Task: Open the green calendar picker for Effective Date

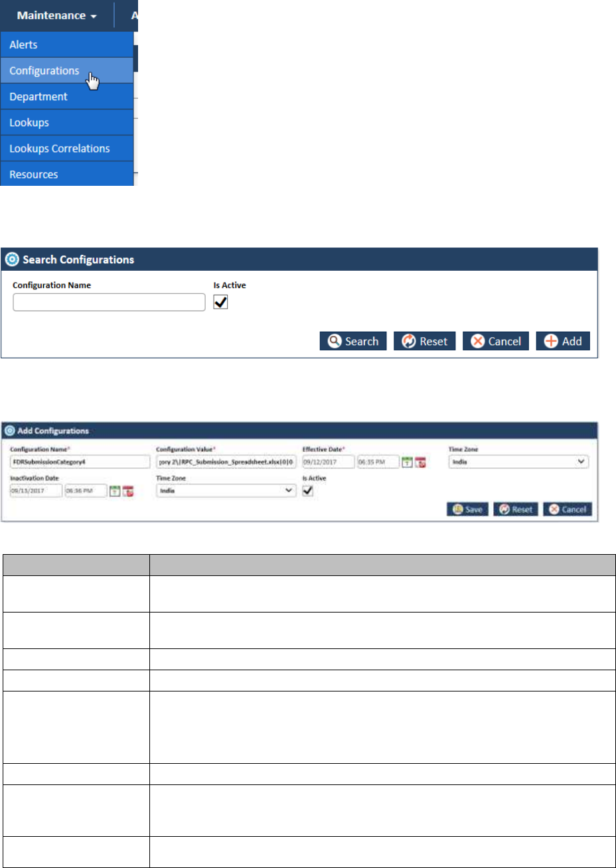Action: pyautogui.click(x=408, y=463)
